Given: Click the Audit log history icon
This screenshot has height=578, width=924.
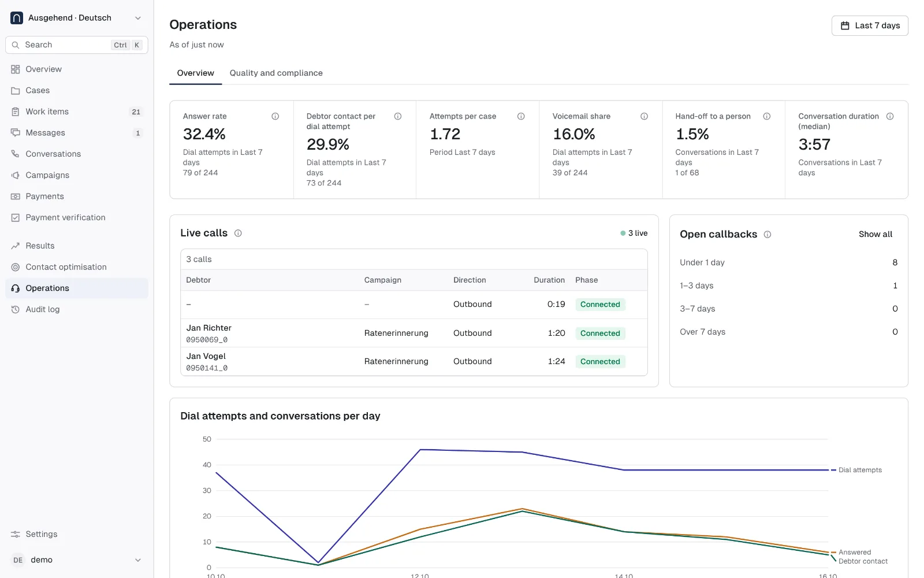Looking at the screenshot, I should pyautogui.click(x=16, y=309).
